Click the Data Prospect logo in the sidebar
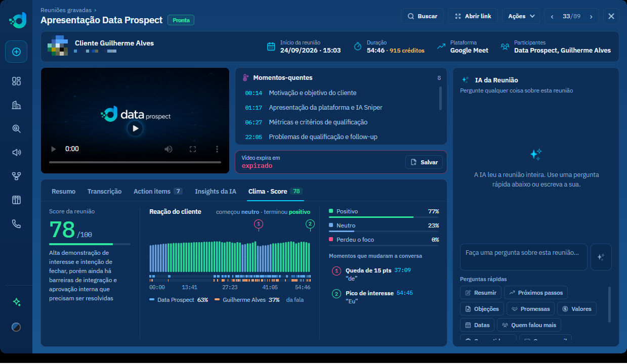 click(17, 21)
